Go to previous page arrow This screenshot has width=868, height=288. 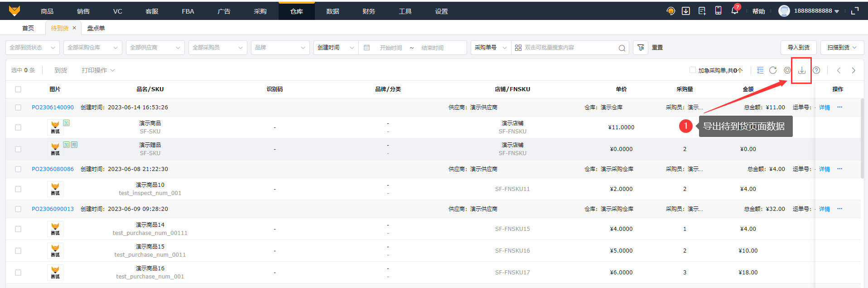(x=839, y=70)
